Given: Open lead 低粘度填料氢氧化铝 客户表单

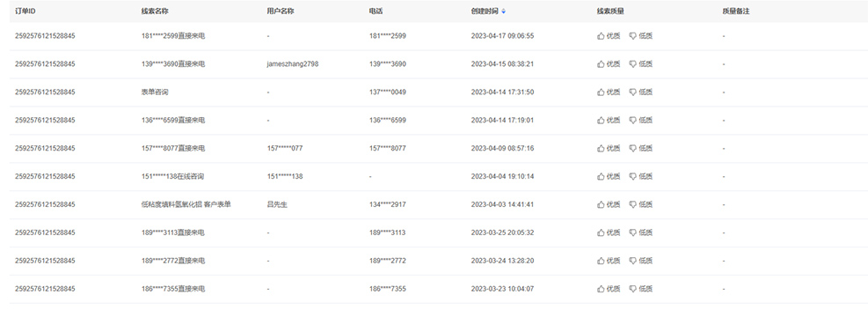Looking at the screenshot, I should pyautogui.click(x=186, y=204).
